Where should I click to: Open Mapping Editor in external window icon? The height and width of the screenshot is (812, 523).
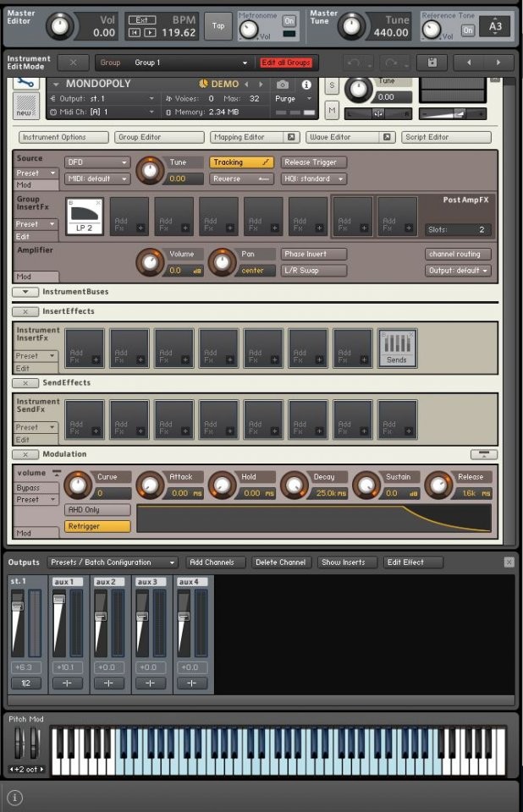(x=291, y=137)
